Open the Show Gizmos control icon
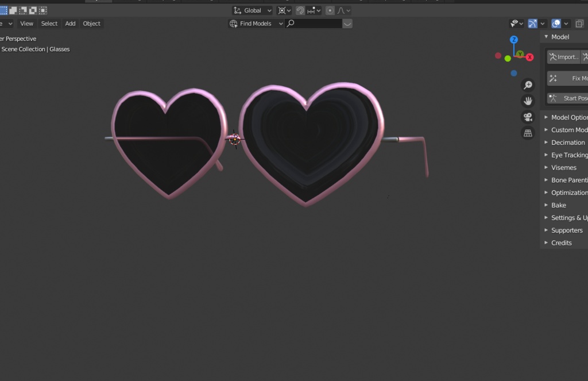This screenshot has width=588, height=381. coord(533,23)
